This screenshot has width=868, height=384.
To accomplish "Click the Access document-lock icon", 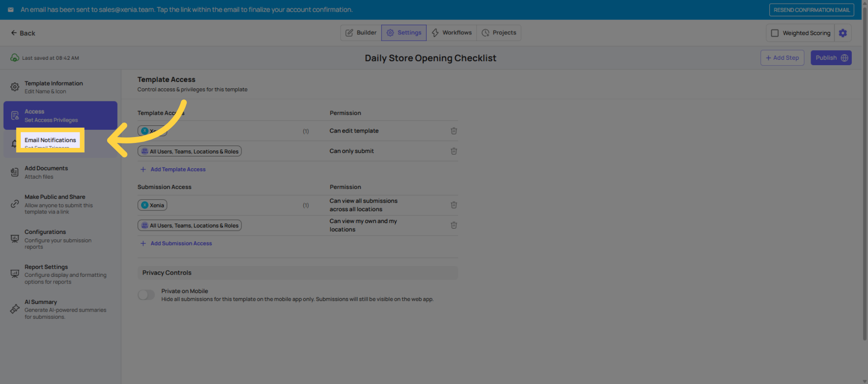I will [15, 116].
